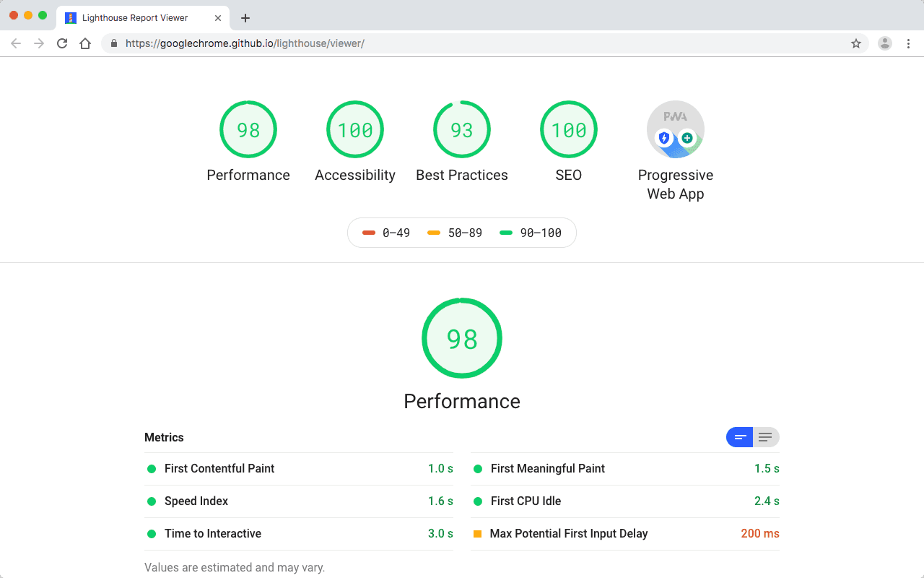Bookmark this page with the star icon

click(856, 43)
